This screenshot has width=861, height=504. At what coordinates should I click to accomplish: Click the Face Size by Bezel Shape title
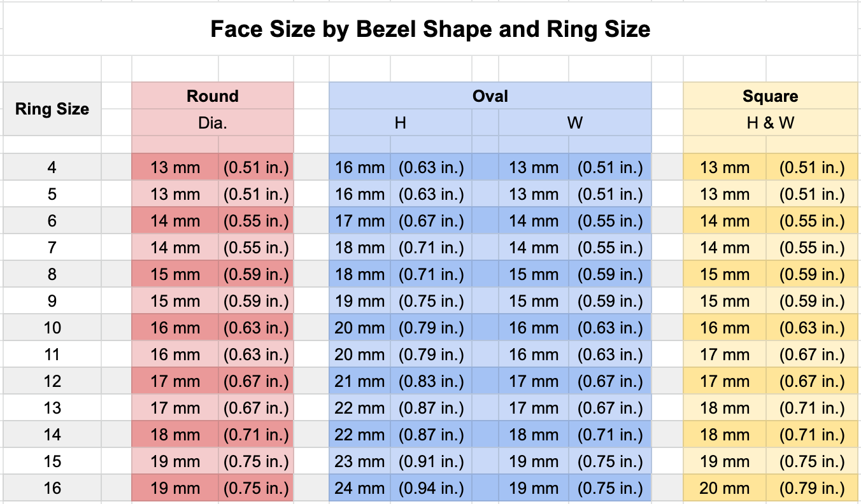click(430, 29)
